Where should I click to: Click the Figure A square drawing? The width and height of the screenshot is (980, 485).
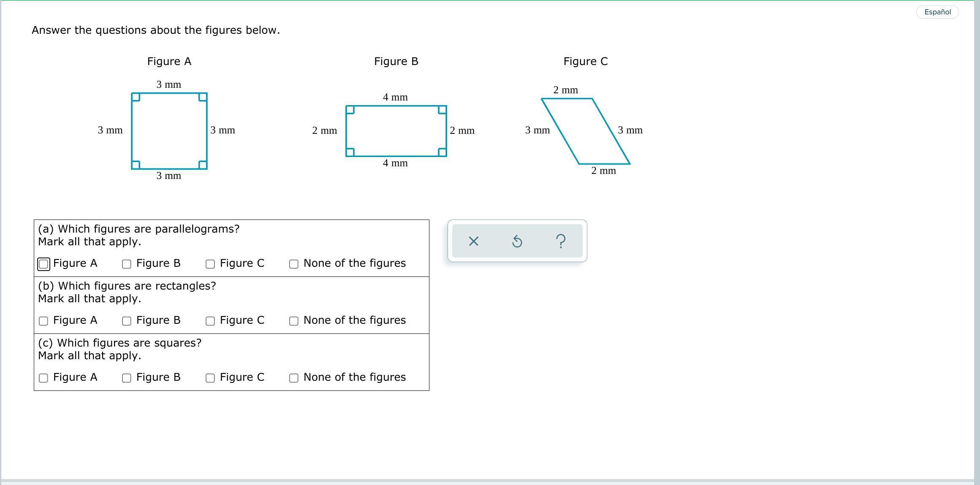(x=169, y=131)
